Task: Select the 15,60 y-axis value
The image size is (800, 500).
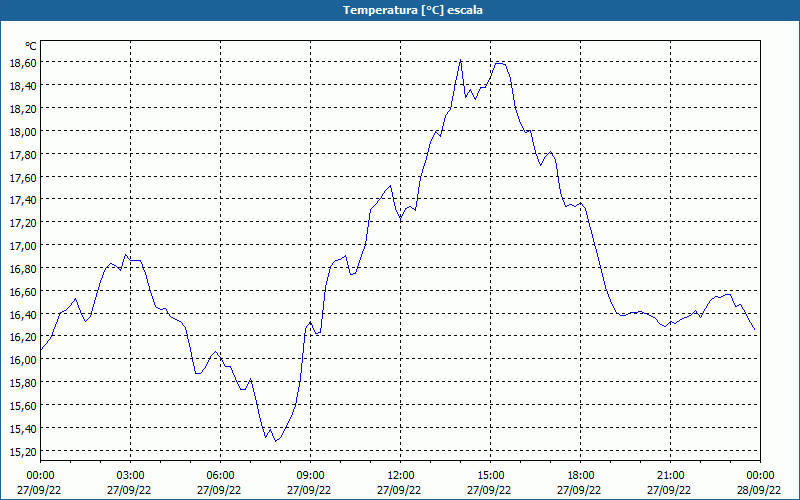Action: pyautogui.click(x=23, y=406)
